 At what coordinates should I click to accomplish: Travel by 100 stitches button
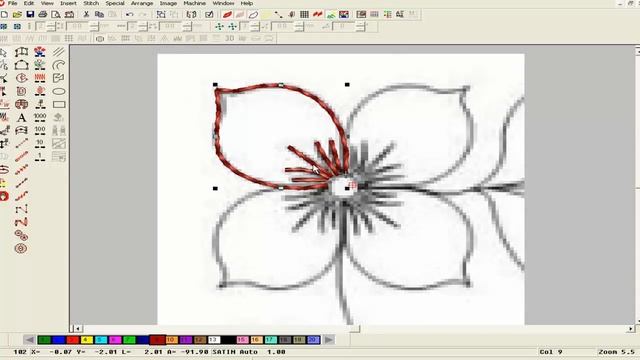coord(40,131)
